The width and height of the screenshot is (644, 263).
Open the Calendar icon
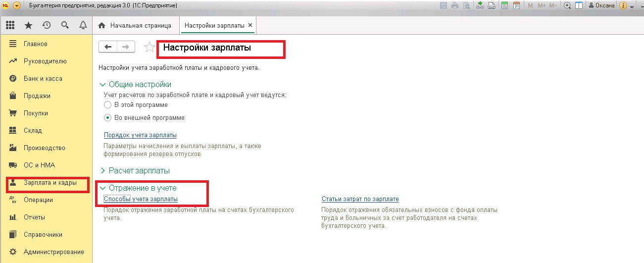tap(516, 5)
